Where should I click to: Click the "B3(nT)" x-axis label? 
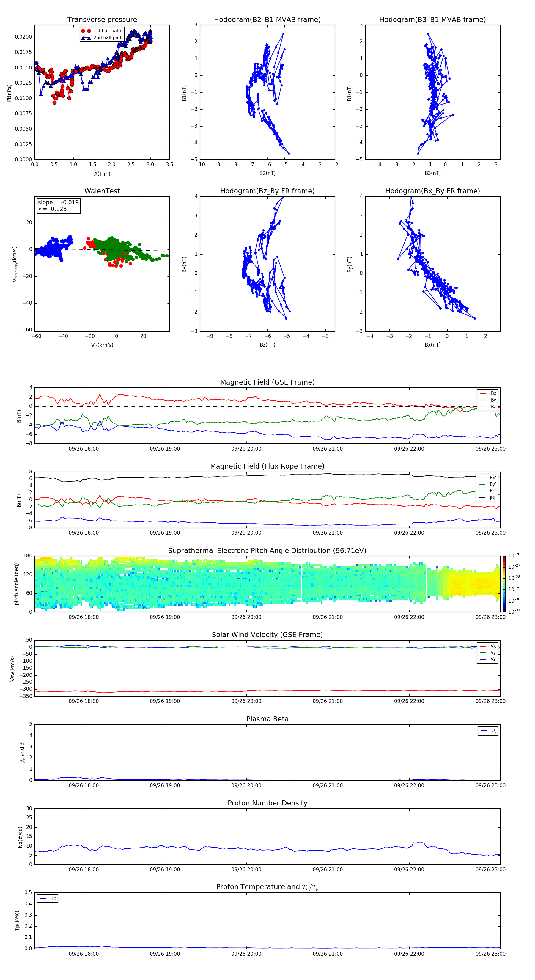pyautogui.click(x=432, y=173)
